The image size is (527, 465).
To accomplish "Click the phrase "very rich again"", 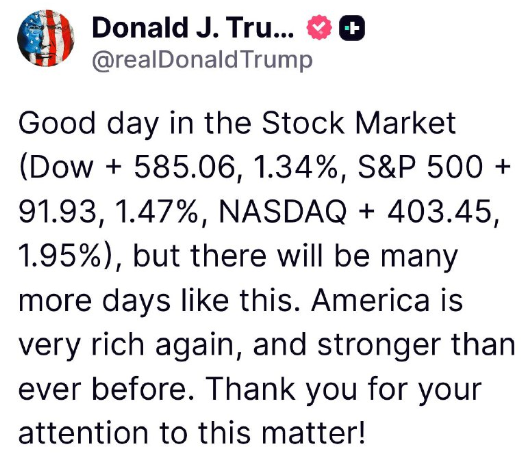I will click(x=126, y=345).
